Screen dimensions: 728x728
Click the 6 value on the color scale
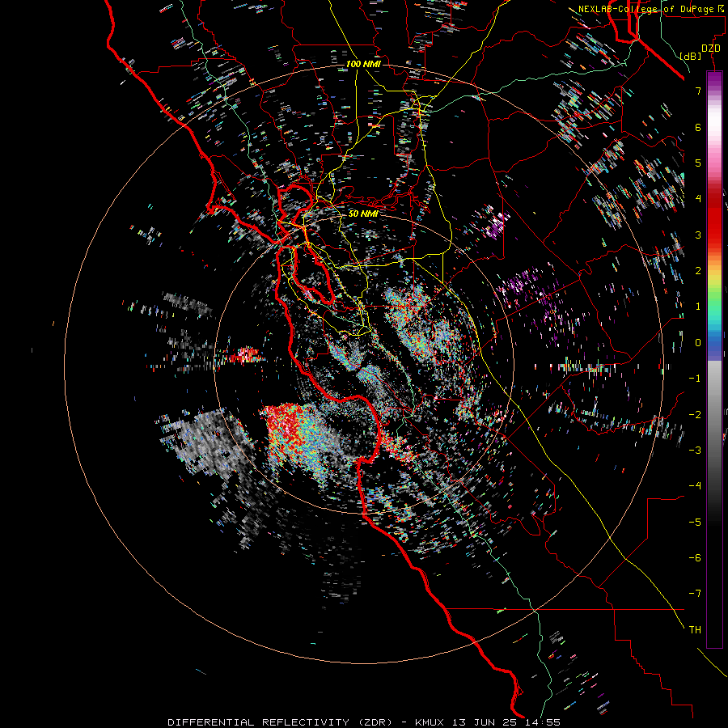pyautogui.click(x=698, y=127)
